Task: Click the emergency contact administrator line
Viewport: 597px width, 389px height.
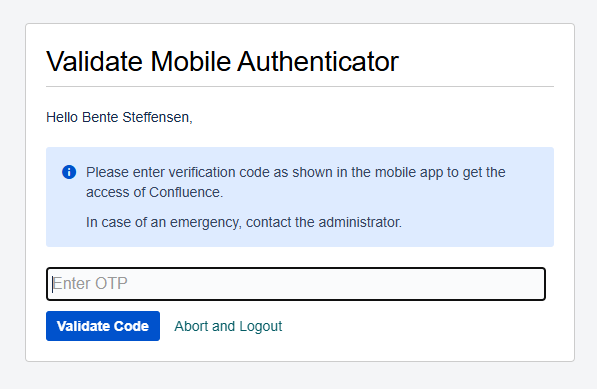Action: pyautogui.click(x=244, y=222)
